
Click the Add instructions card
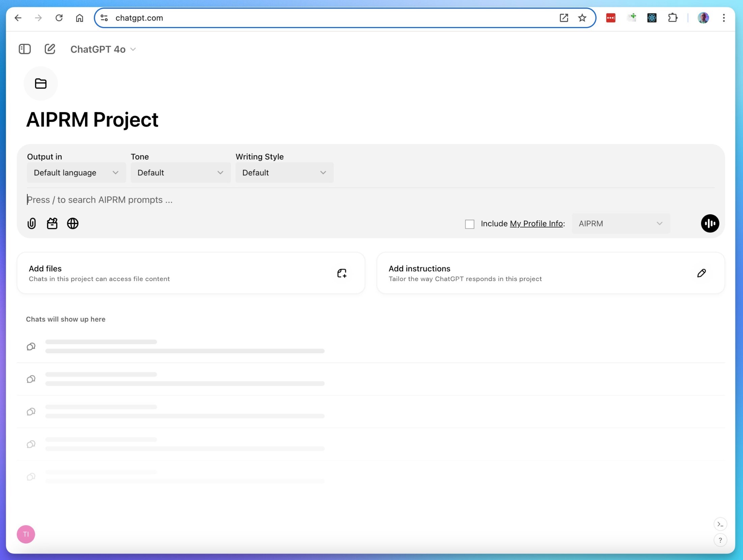pos(550,273)
